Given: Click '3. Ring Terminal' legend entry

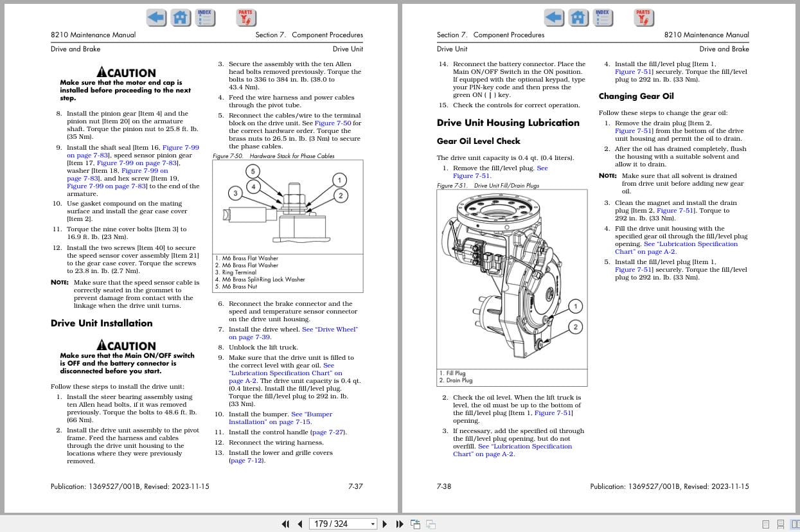Looking at the screenshot, I should coord(236,272).
